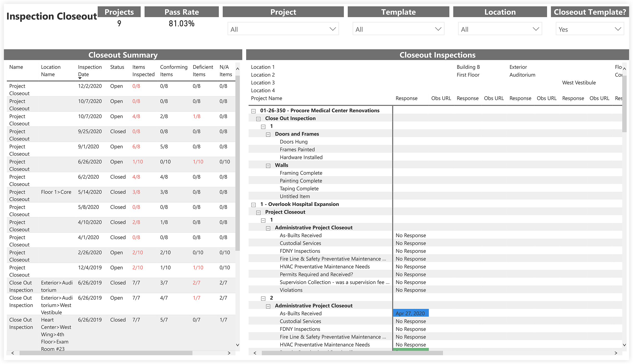This screenshot has height=364, width=633.
Task: Select the 9/25/2020 inspection date cell
Action: tap(90, 131)
